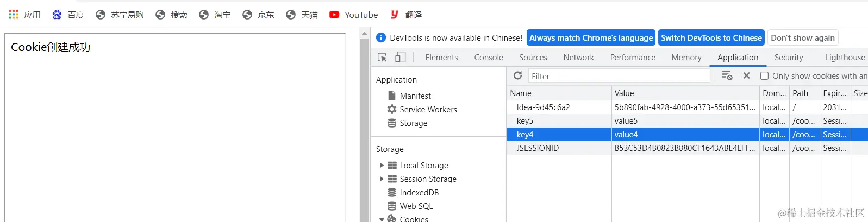Select Web SQL in storage tree
The width and height of the screenshot is (868, 222).
coord(416,206)
